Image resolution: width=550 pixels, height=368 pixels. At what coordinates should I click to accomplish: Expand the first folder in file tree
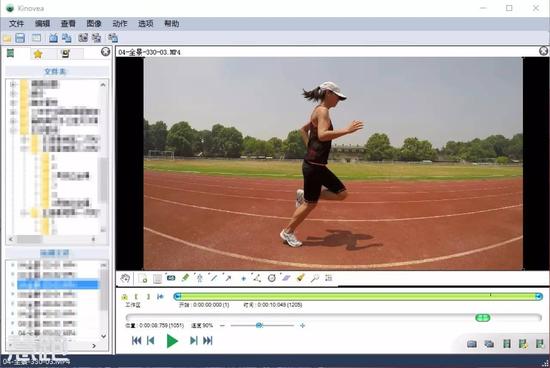click(13, 84)
